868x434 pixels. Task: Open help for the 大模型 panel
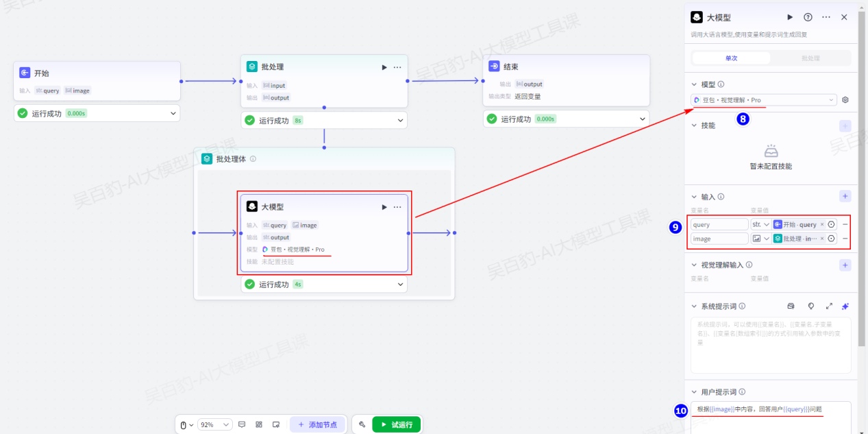click(808, 17)
